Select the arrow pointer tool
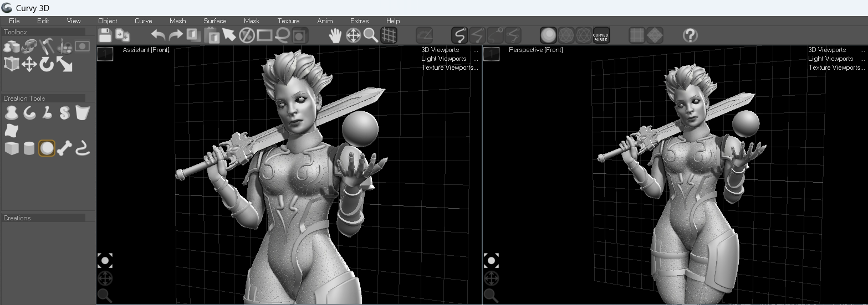The height and width of the screenshot is (305, 868). tap(229, 35)
